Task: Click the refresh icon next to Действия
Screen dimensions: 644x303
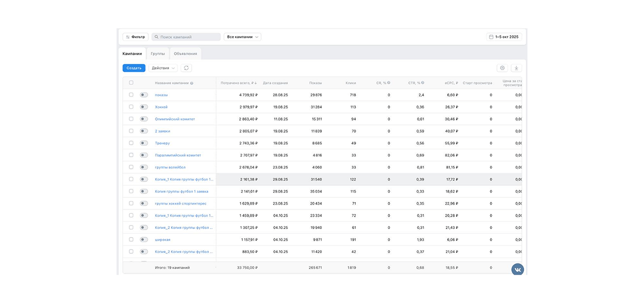Action: (186, 68)
